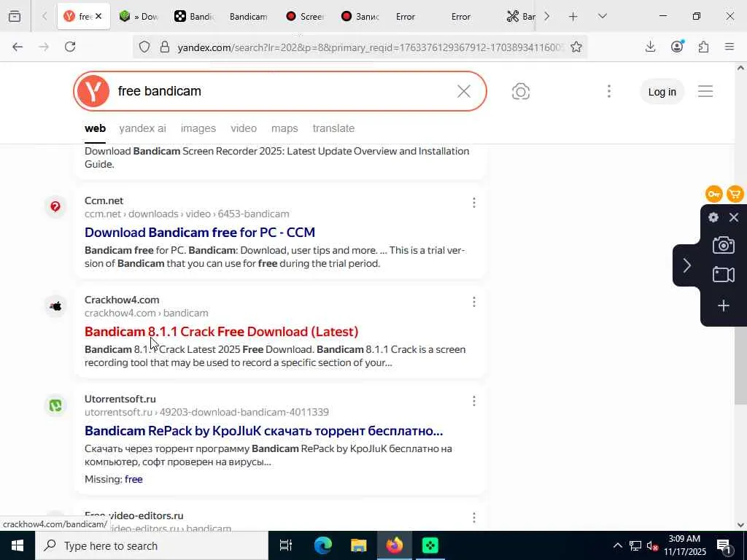
Task: Switch to the 'Запис' browser tab
Action: pyautogui.click(x=360, y=17)
